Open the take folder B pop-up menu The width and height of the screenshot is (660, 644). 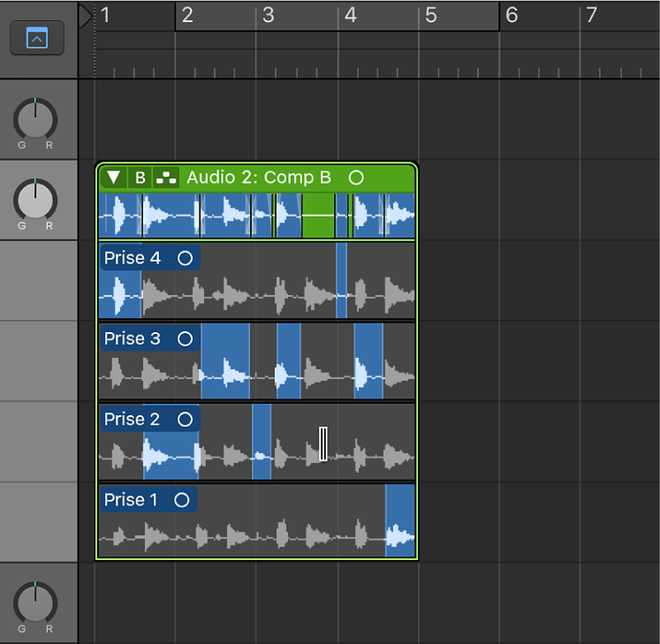click(140, 178)
